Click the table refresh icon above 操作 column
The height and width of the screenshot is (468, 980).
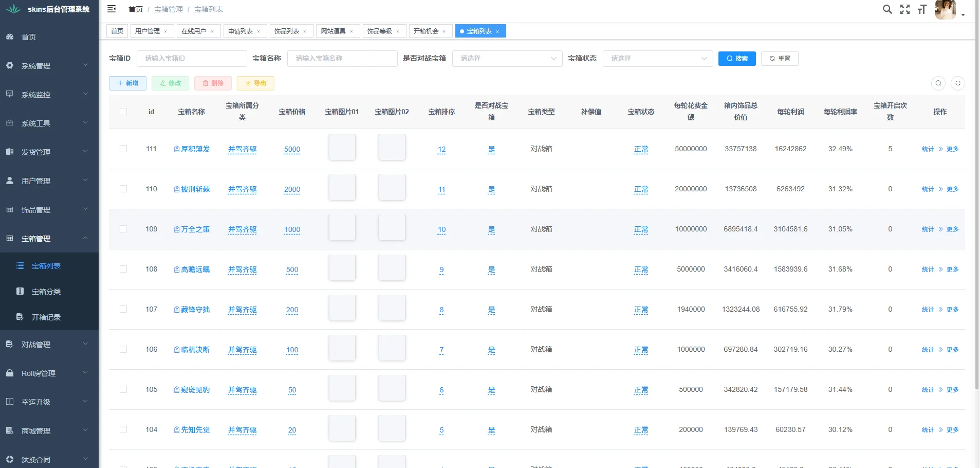[x=958, y=83]
